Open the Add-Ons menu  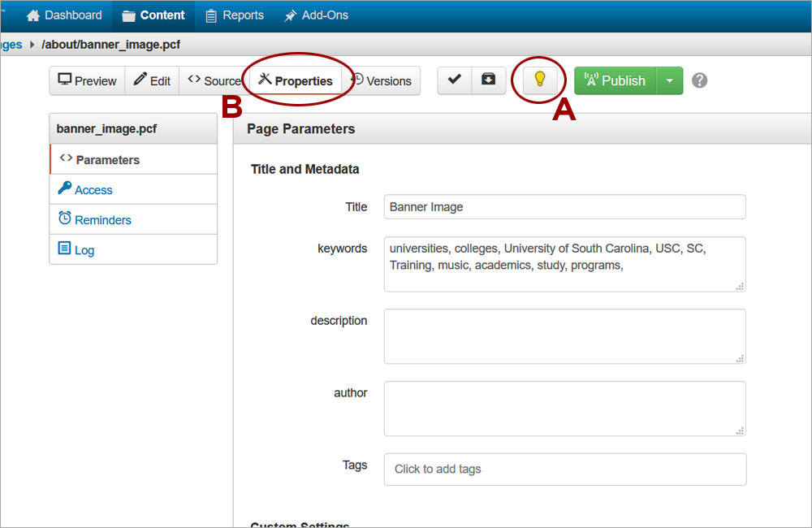[x=316, y=15]
